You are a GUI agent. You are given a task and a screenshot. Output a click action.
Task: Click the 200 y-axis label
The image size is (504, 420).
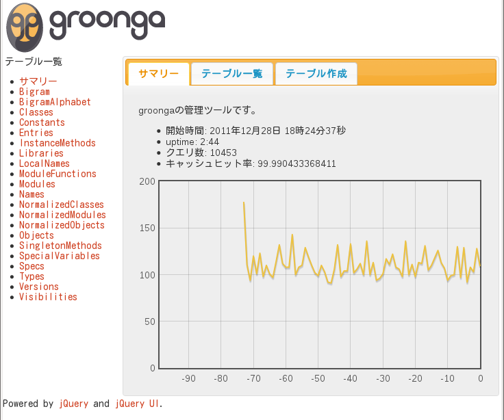pos(147,181)
